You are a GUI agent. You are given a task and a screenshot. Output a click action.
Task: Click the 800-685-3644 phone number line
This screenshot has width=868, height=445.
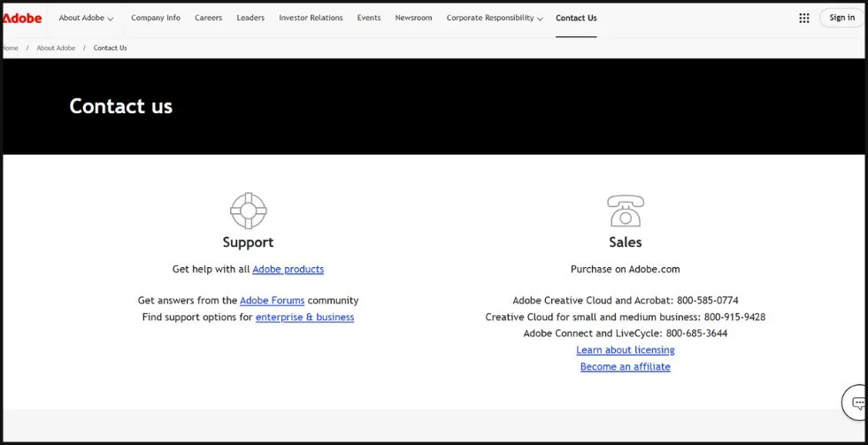coord(626,334)
